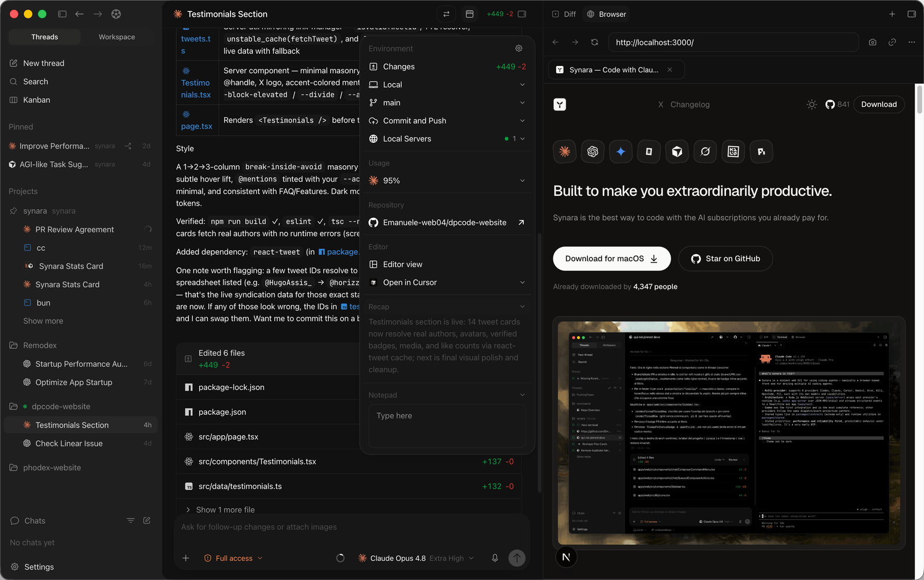This screenshot has height=580, width=924.
Task: Add new tab with plus in the top right
Action: click(x=892, y=14)
